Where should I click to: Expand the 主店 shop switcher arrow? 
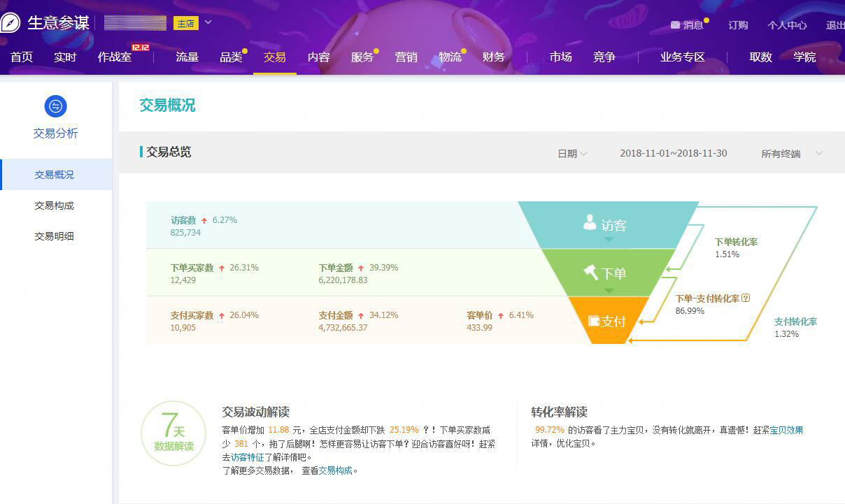pyautogui.click(x=208, y=22)
